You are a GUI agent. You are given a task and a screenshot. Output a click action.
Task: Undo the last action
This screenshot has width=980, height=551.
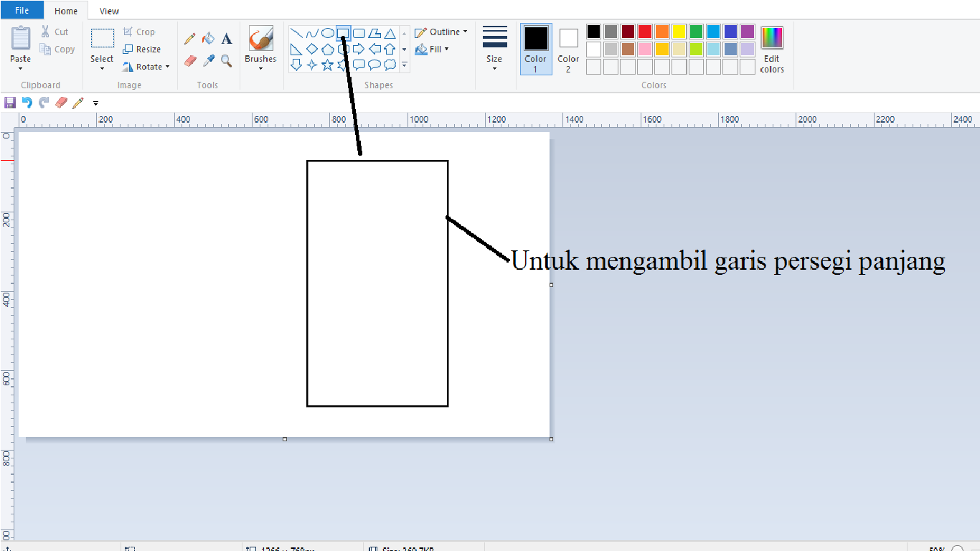tap(27, 103)
